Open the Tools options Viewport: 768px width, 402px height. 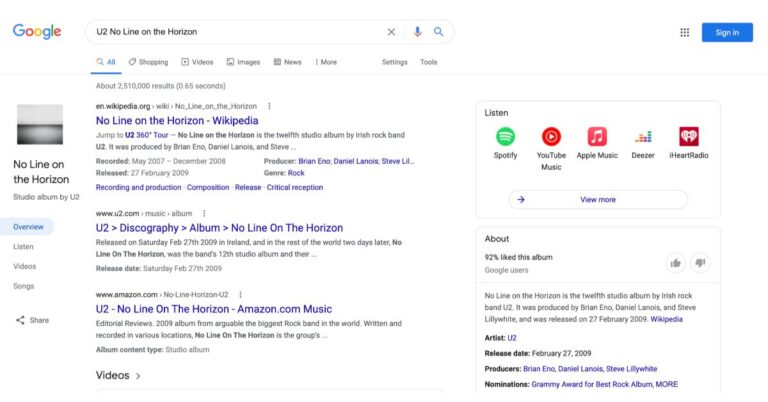[x=429, y=62]
